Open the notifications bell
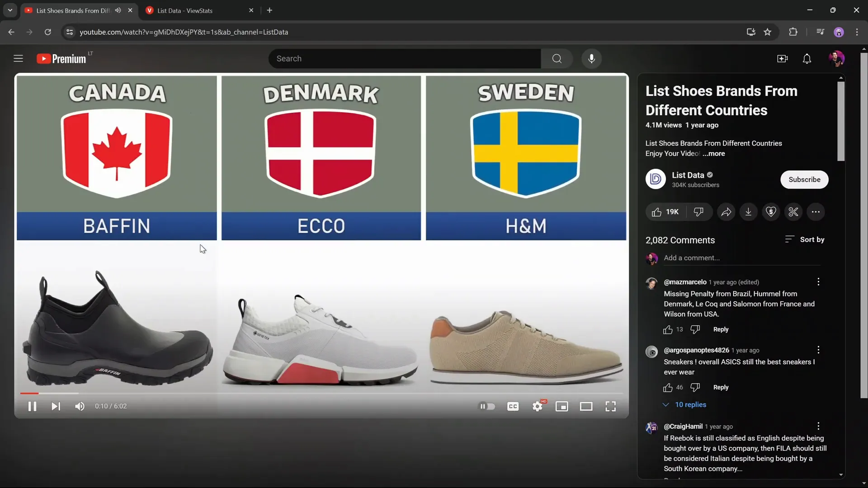Viewport: 868px width, 488px height. 807,59
